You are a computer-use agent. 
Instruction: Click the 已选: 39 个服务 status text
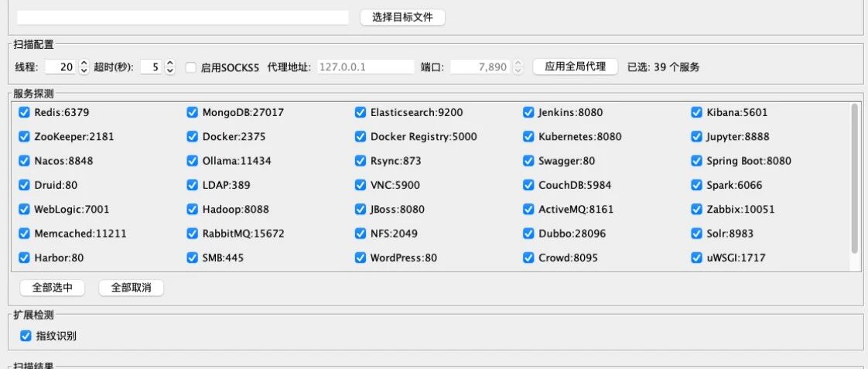pos(663,67)
